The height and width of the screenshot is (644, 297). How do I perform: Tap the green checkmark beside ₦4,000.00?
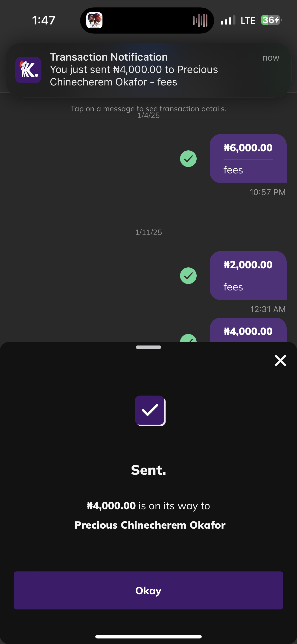(x=188, y=339)
